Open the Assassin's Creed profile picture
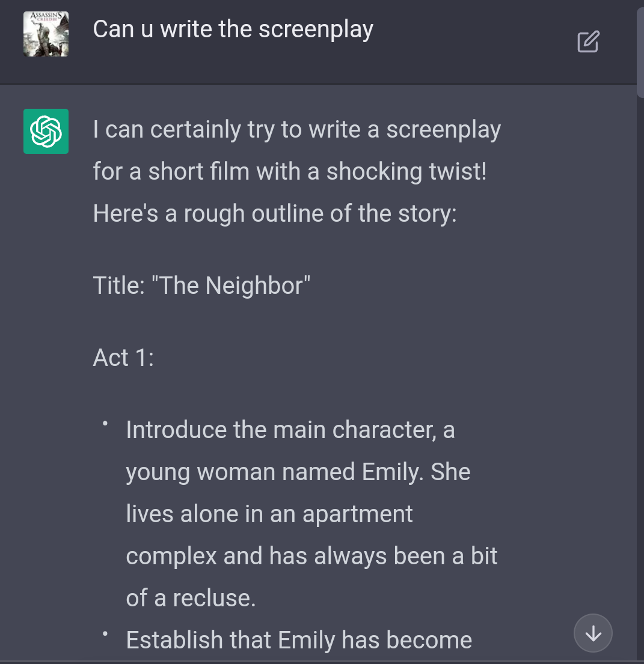Viewport: 644px width, 664px height. coord(45,34)
